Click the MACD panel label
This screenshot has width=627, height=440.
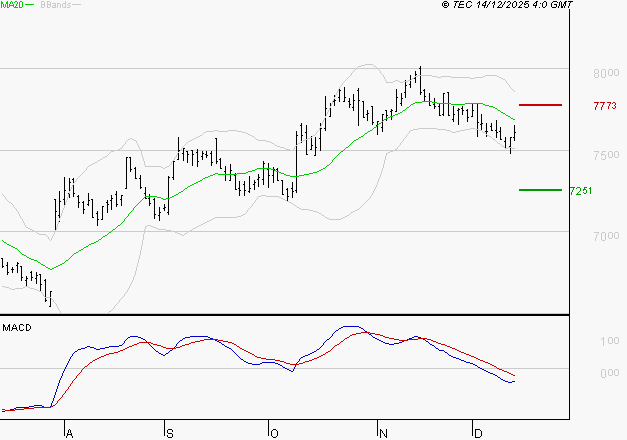[17, 328]
